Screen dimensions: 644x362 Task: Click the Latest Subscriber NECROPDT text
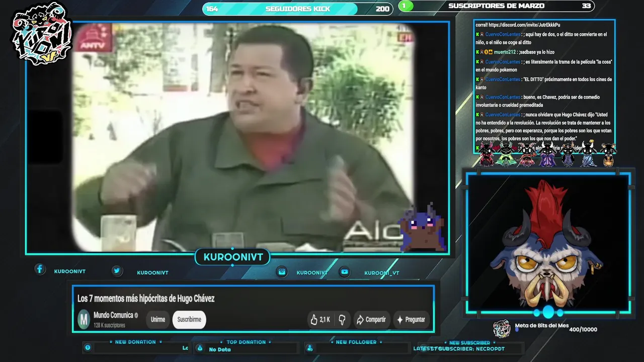pyautogui.click(x=459, y=348)
